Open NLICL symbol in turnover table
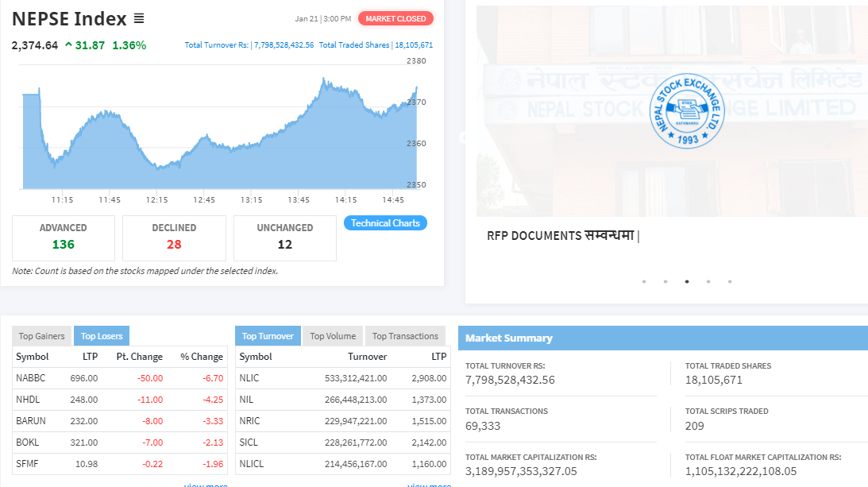 click(251, 464)
